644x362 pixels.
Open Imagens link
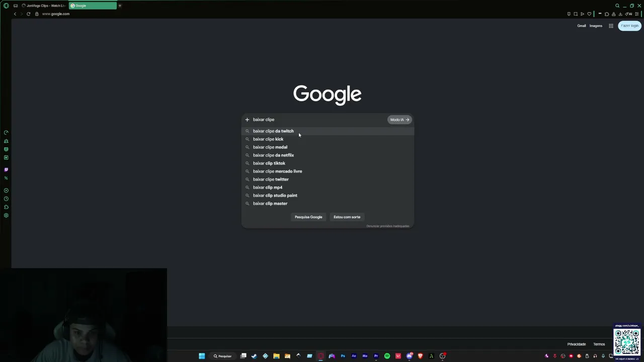click(x=596, y=26)
